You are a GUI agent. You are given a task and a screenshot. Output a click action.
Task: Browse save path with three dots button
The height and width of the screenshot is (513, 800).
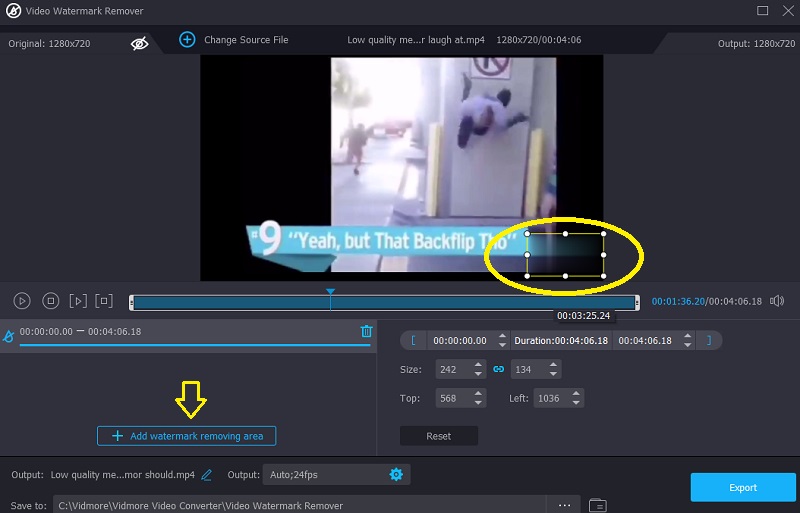(x=564, y=505)
